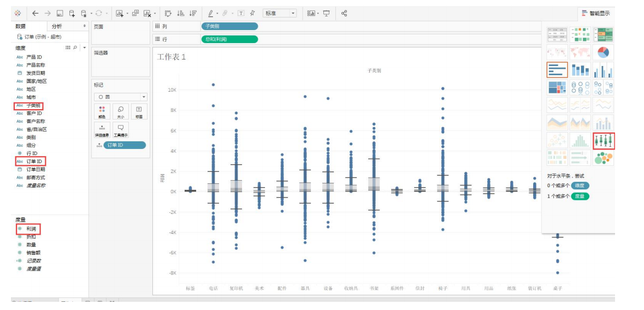This screenshot has width=644, height=310.
Task: Click the share workbook icon
Action: point(344,13)
